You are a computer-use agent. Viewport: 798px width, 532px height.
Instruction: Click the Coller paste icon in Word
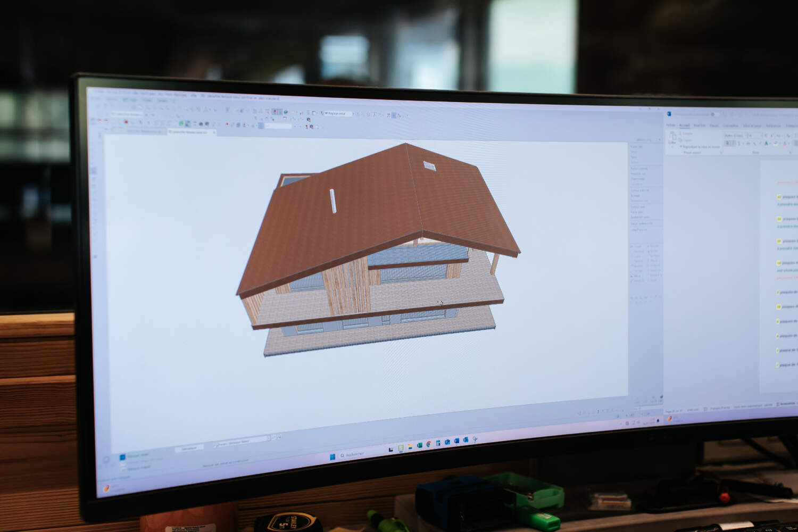(x=672, y=139)
